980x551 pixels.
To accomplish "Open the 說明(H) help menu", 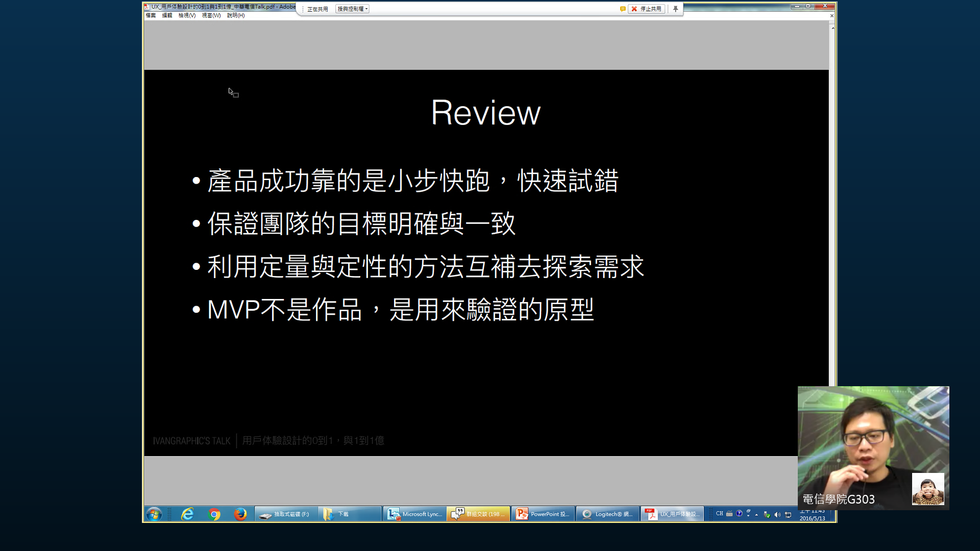I will tap(235, 15).
